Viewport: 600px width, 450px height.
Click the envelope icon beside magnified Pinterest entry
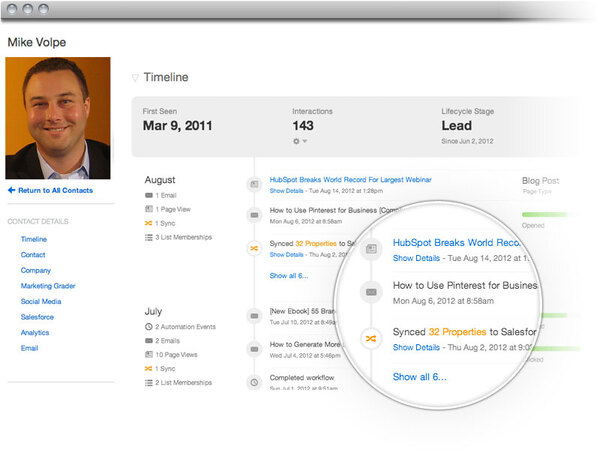click(371, 292)
